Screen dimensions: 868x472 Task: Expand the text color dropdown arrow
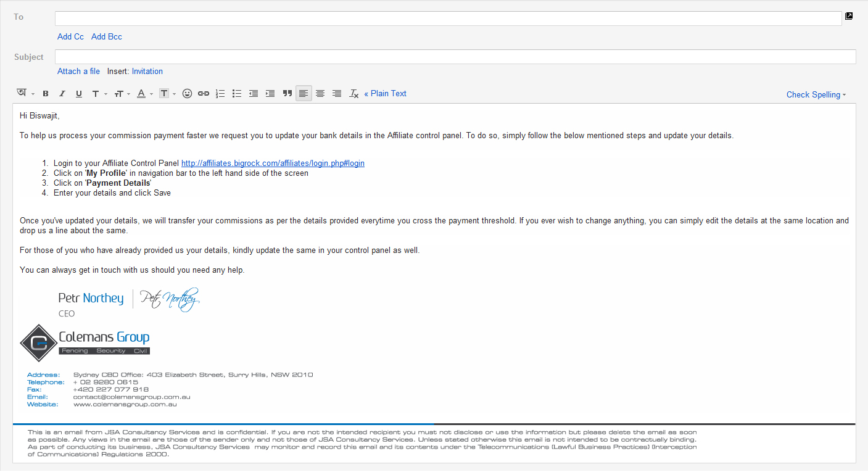coord(152,94)
